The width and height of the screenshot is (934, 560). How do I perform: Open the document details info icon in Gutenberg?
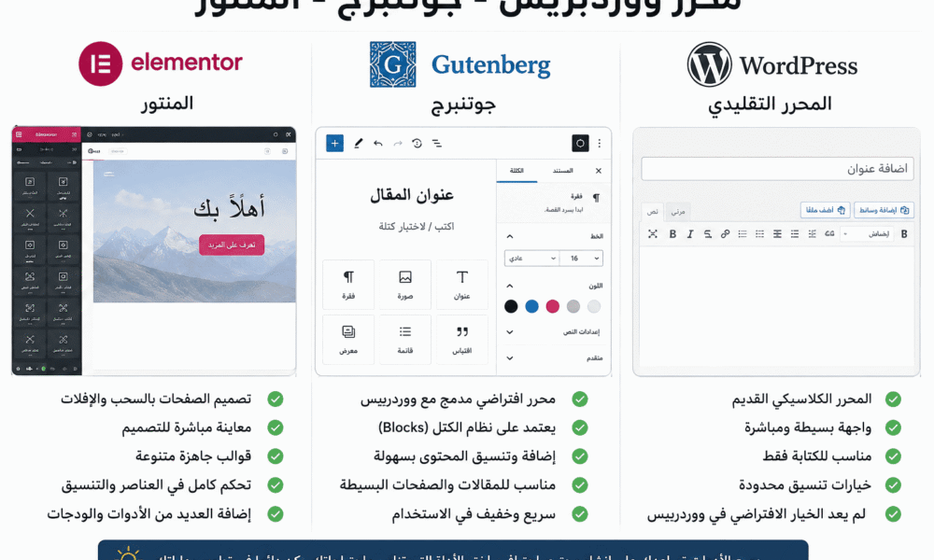click(x=417, y=144)
